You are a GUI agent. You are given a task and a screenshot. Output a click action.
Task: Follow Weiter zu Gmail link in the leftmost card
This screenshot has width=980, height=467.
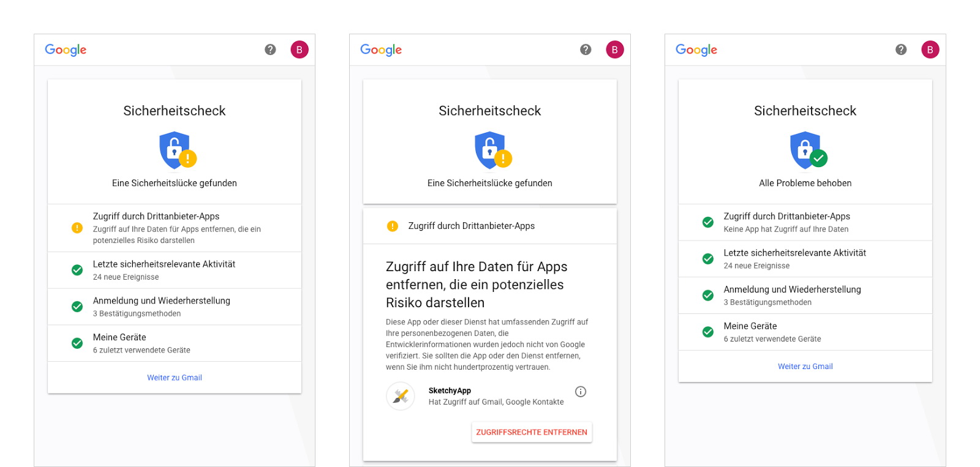(175, 378)
